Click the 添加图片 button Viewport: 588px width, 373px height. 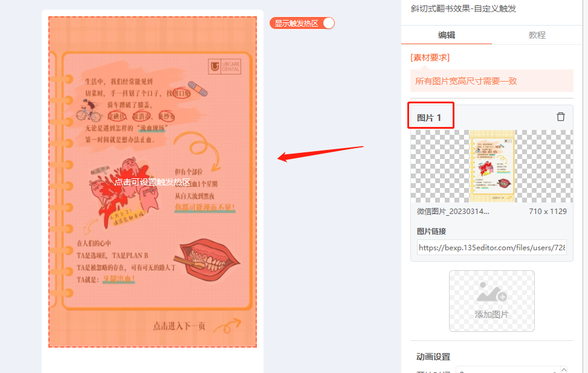492,301
